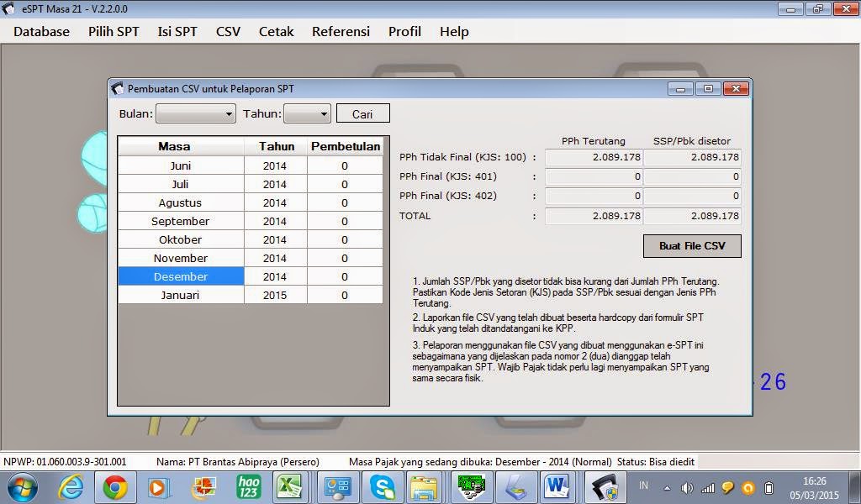Launch Microsoft Word from the taskbar
This screenshot has height=504, width=861.
[556, 487]
